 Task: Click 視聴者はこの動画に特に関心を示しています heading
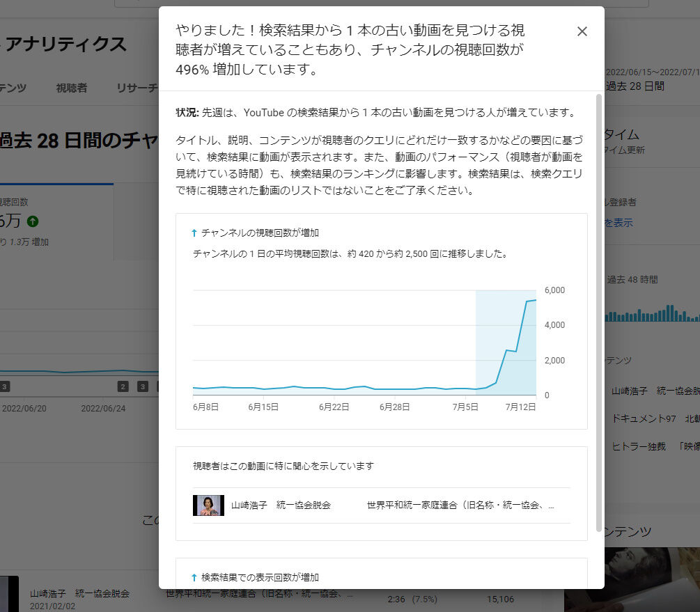pyautogui.click(x=283, y=466)
